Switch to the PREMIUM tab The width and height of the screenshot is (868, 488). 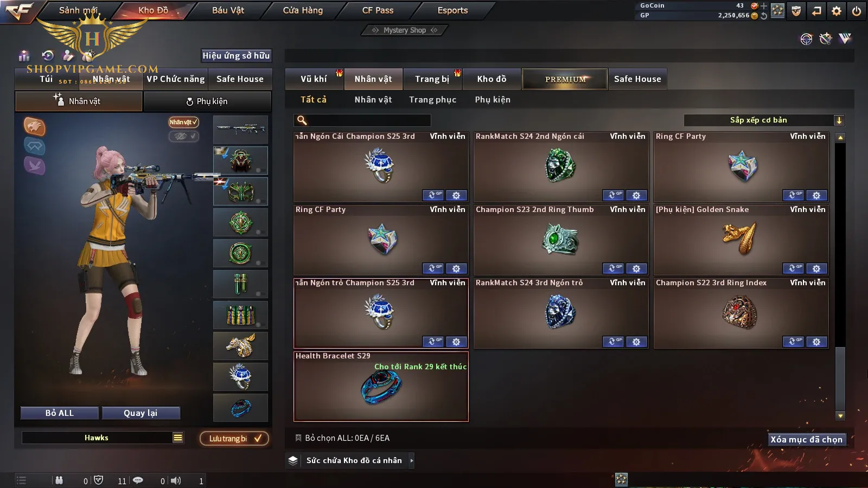(565, 79)
